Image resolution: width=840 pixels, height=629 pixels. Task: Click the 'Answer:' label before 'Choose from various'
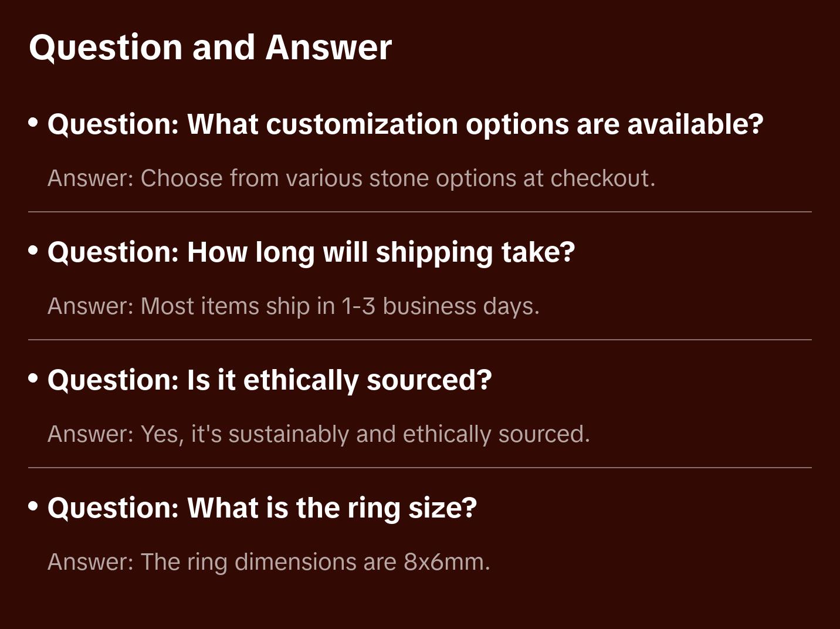tap(91, 178)
